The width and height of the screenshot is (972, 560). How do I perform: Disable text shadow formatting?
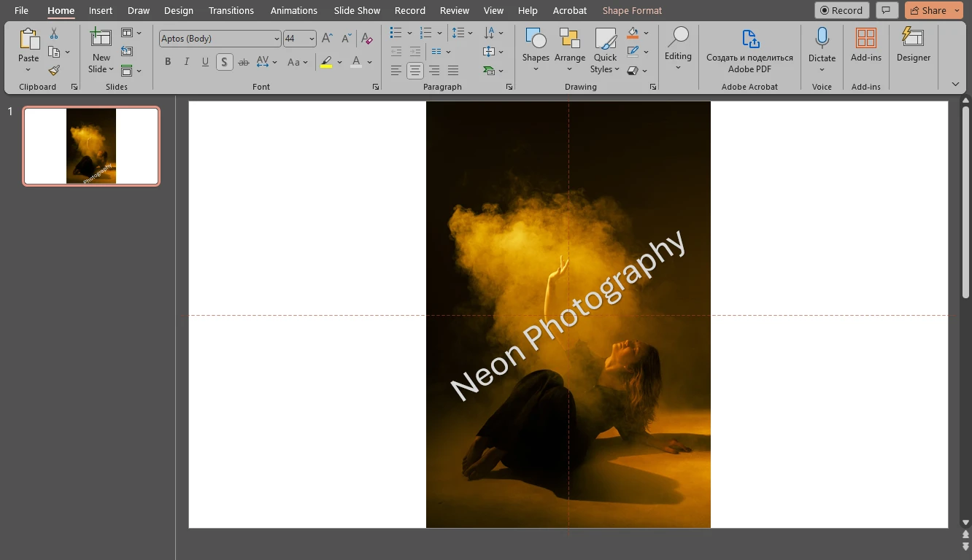pos(224,61)
